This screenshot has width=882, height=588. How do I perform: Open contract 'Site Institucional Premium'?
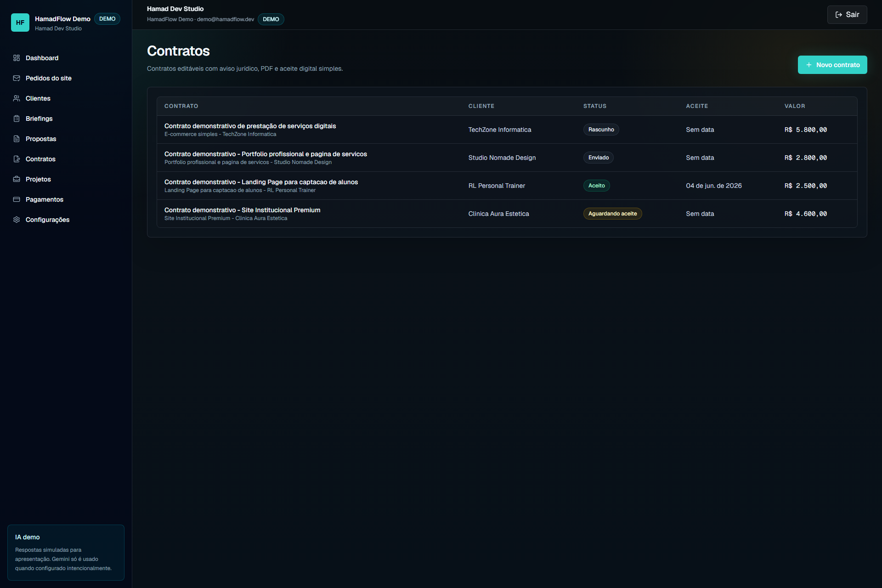[x=242, y=210]
